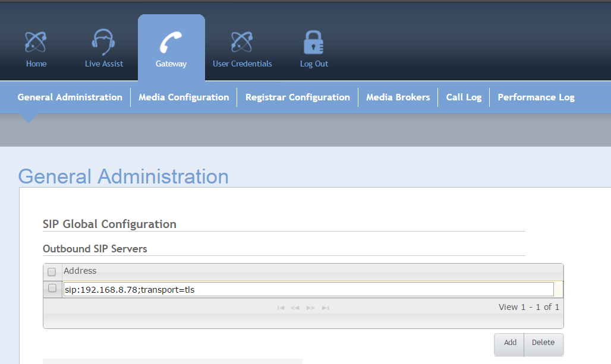Go to last page in pager
The width and height of the screenshot is (611, 364).
click(x=325, y=308)
